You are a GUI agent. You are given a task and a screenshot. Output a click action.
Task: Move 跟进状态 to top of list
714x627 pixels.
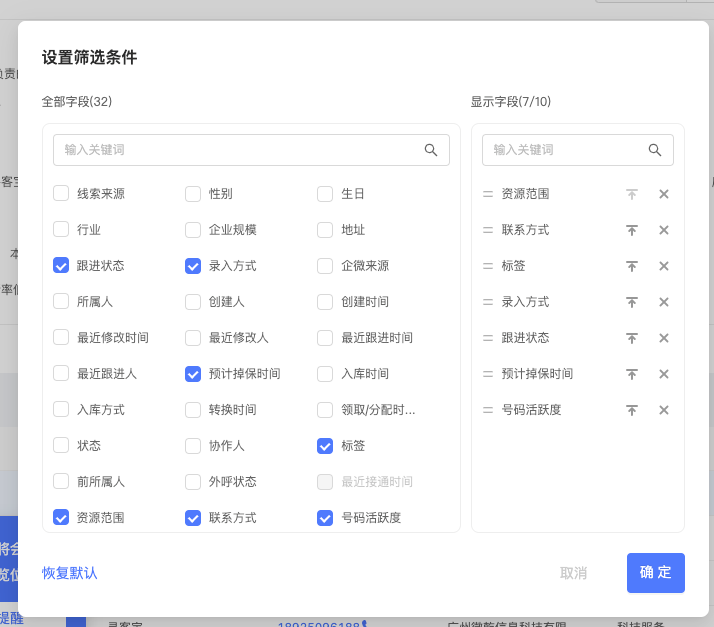coord(632,338)
